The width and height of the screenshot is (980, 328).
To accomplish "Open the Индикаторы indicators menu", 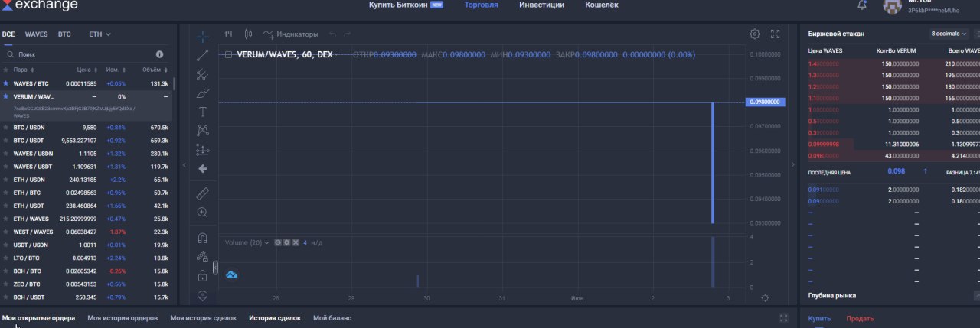I will (x=291, y=34).
